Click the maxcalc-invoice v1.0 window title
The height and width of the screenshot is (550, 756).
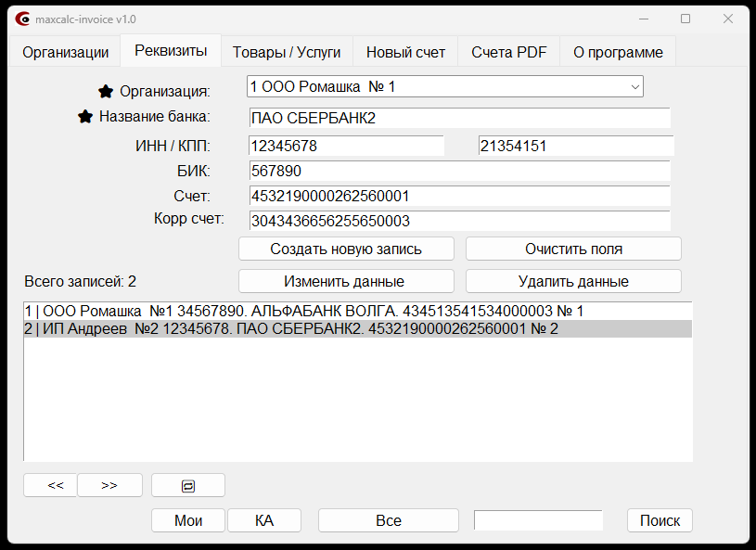[x=85, y=19]
